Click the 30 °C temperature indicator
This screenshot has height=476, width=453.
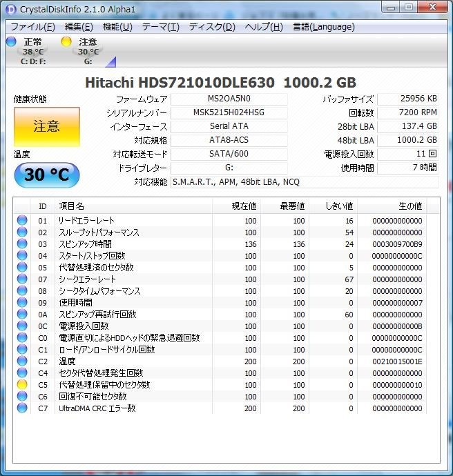coord(47,175)
